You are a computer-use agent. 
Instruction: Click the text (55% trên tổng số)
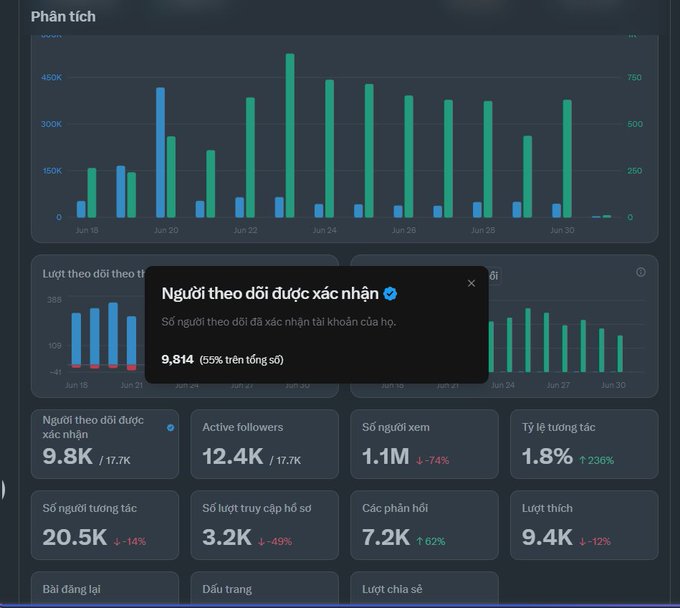coord(241,360)
